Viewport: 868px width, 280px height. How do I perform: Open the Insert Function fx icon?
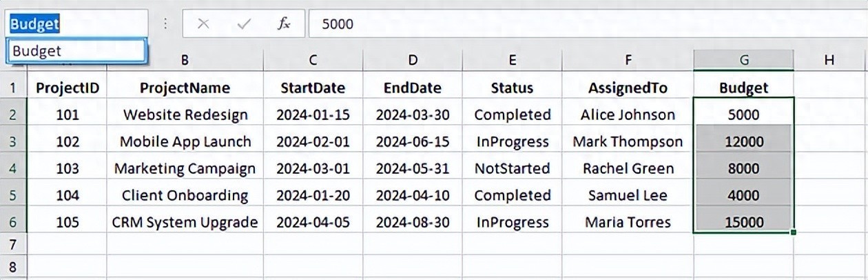pos(284,24)
